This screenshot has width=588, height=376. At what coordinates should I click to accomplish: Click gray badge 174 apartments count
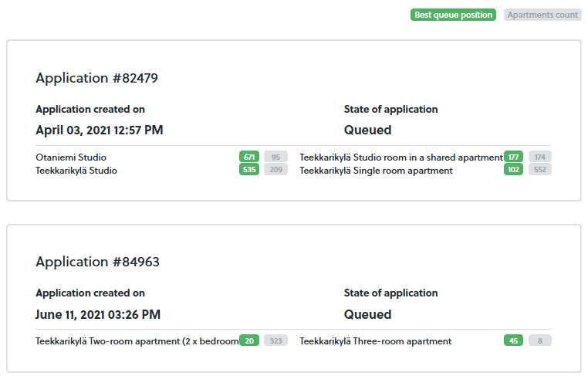point(540,157)
